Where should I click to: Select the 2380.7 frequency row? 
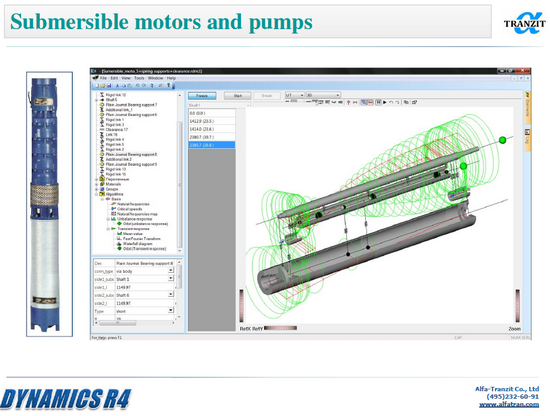point(212,137)
